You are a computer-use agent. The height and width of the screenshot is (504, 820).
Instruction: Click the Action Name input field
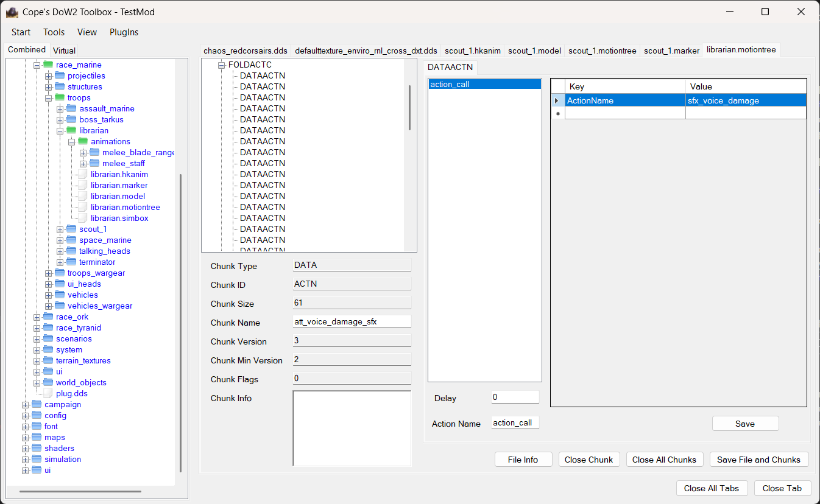[515, 422]
